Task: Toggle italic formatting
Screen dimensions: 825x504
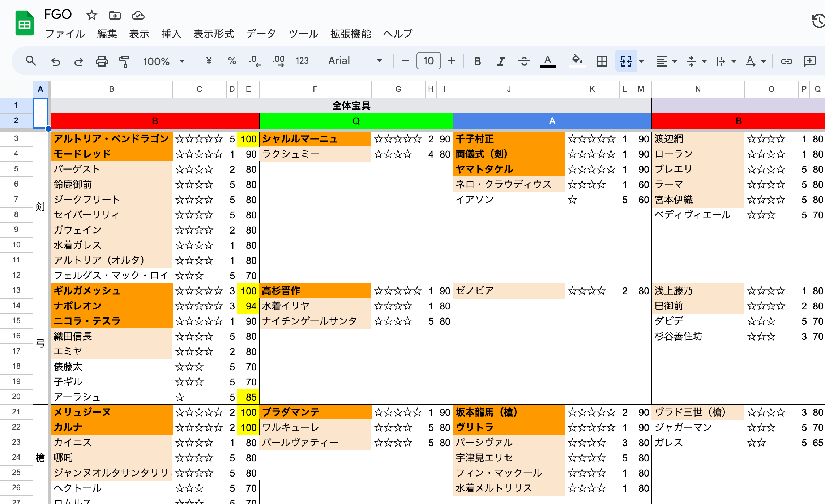Action: pyautogui.click(x=501, y=61)
